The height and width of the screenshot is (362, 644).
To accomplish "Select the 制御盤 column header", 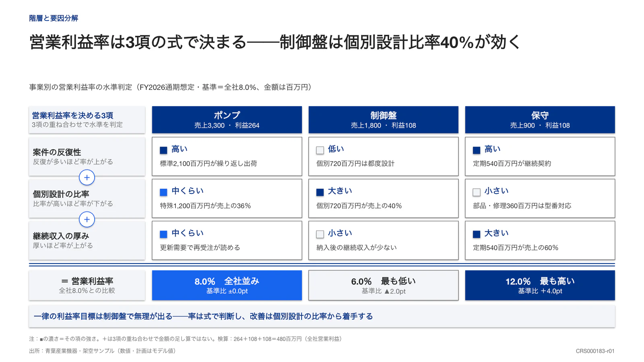I will (x=384, y=120).
